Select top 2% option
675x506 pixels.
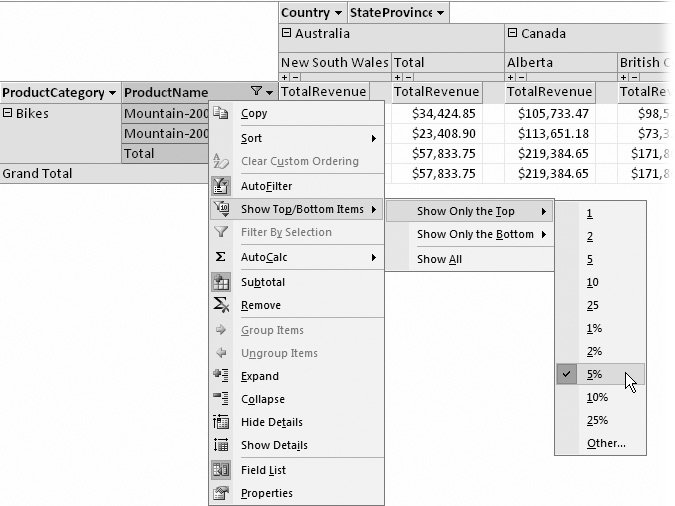[x=601, y=351]
